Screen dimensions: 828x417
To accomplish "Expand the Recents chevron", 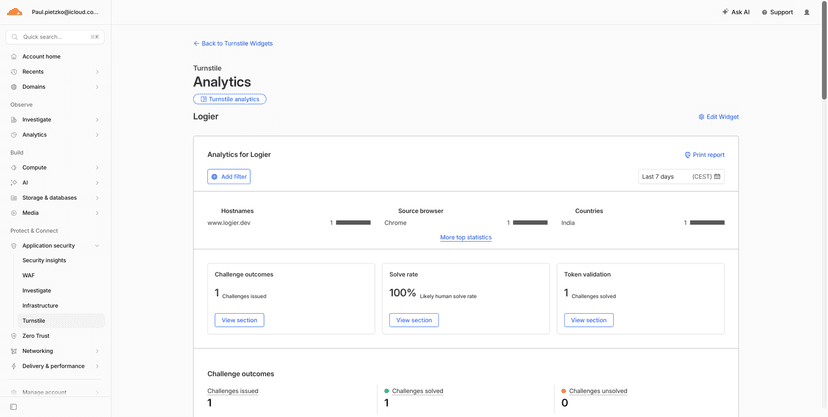I will [x=97, y=72].
